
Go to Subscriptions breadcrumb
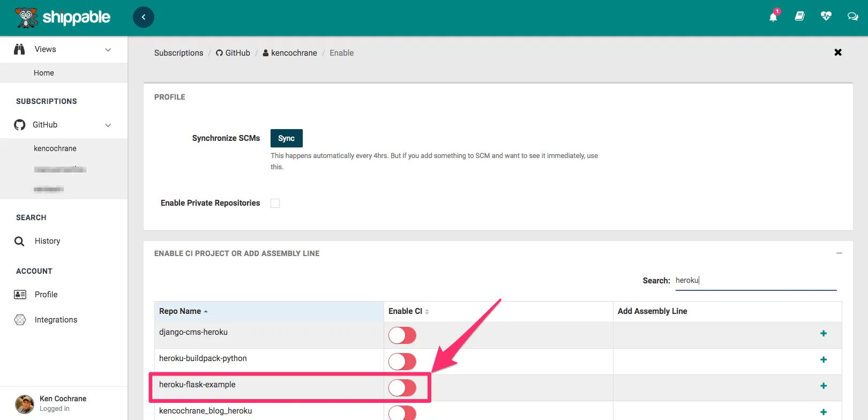pyautogui.click(x=179, y=53)
